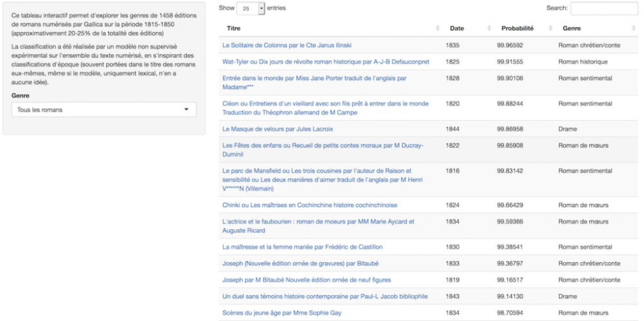Select probability value 99.90106
Screen dimensions: 644x321
click(509, 78)
